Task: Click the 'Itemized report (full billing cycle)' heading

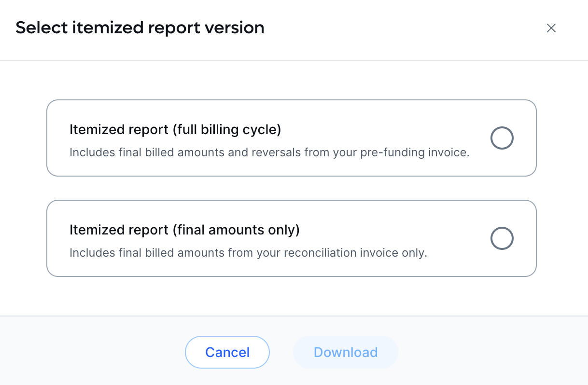Action: [x=175, y=129]
